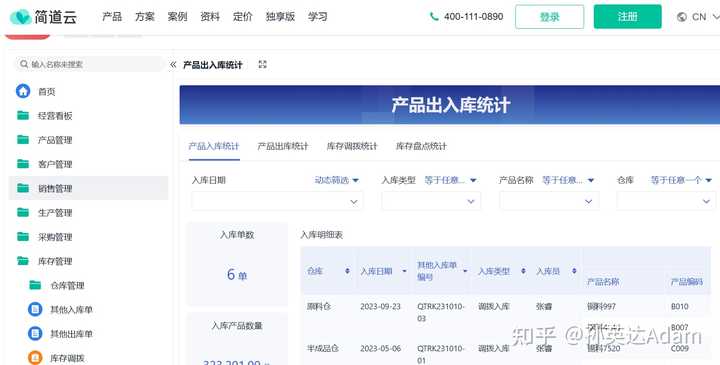Open 入库类型 等于任意 condition dropdown
The width and height of the screenshot is (720, 365).
click(450, 180)
